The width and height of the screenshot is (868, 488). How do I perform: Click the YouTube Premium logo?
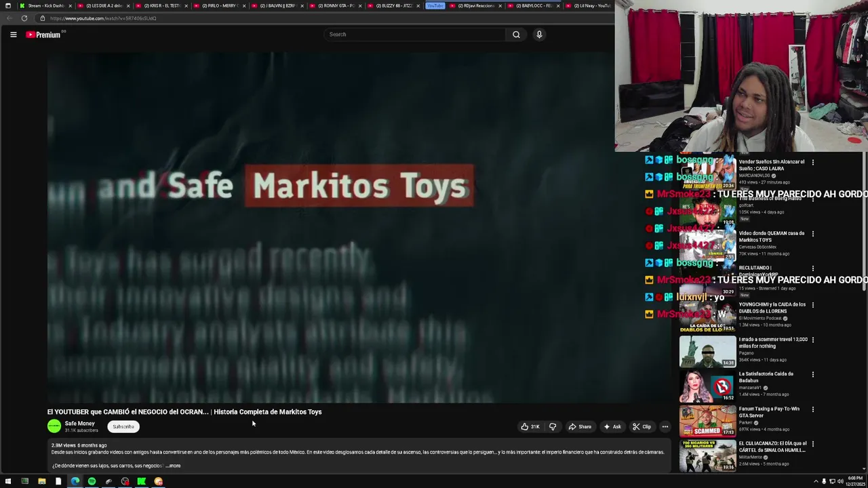pos(45,35)
